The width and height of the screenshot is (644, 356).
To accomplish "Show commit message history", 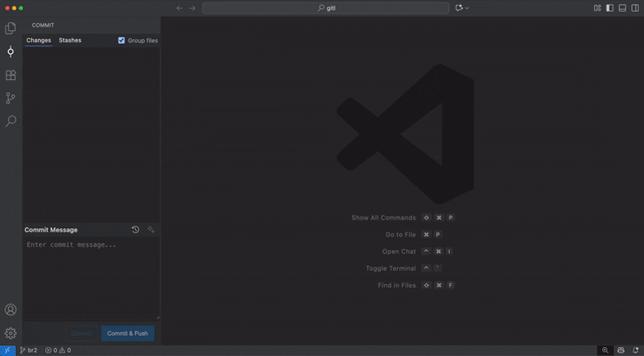I will (136, 230).
